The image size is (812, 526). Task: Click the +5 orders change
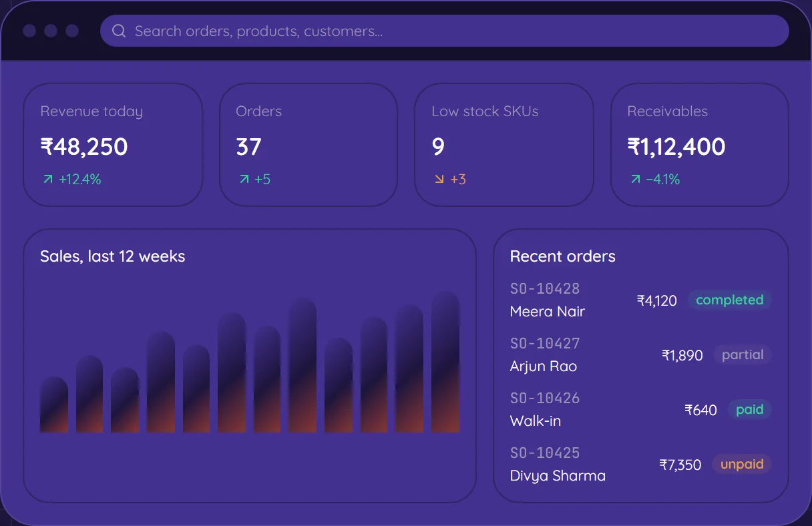coord(262,179)
